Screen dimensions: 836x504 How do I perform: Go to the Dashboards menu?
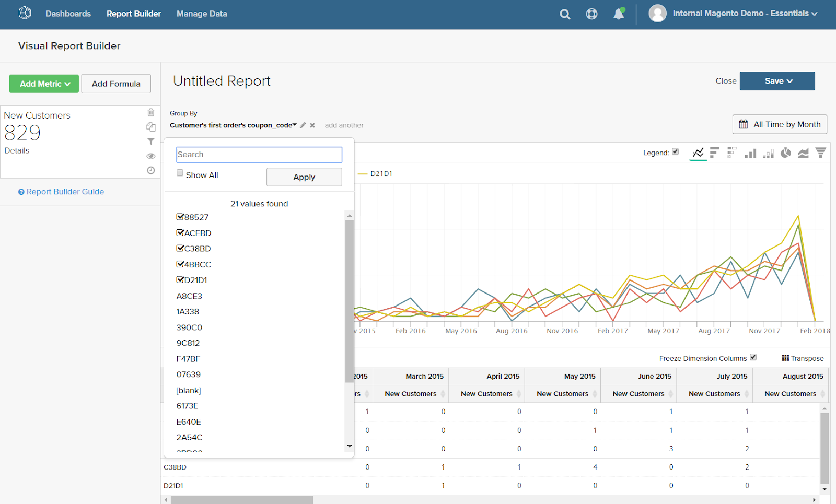[x=68, y=14]
